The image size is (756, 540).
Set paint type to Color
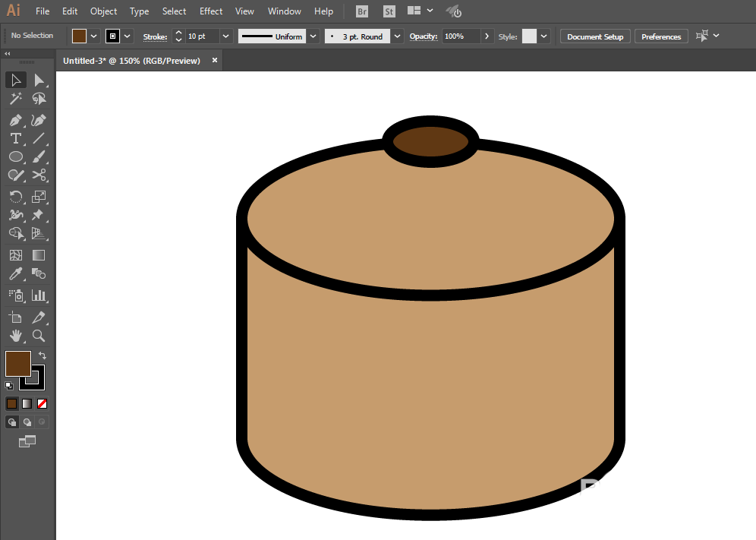11,403
